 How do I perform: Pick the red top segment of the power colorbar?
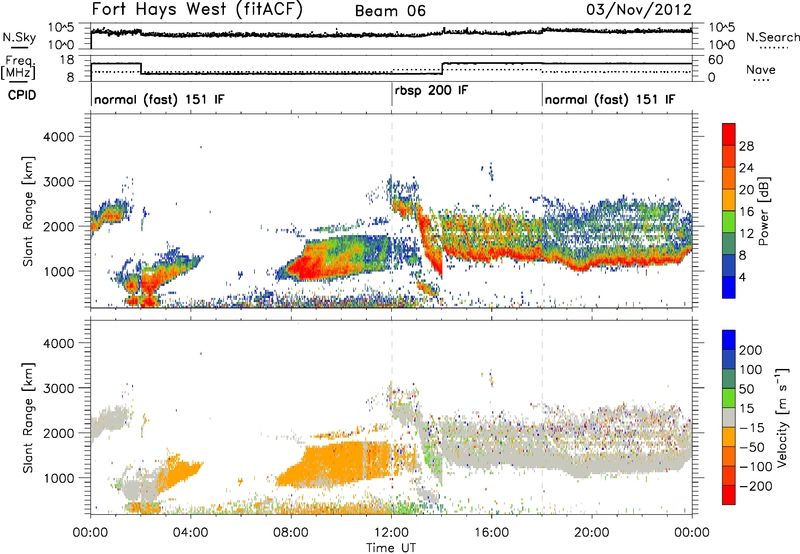pos(729,135)
